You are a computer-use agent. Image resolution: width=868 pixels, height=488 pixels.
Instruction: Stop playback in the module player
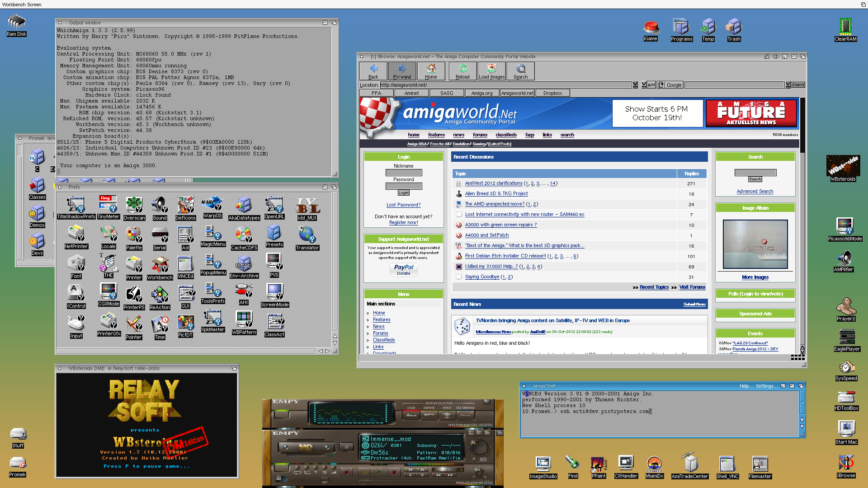click(x=394, y=472)
